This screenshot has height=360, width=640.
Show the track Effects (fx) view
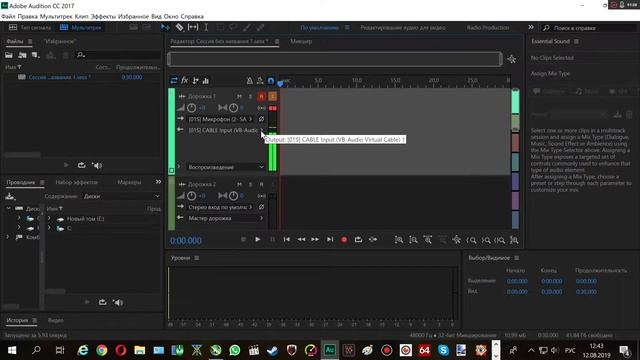(184, 80)
